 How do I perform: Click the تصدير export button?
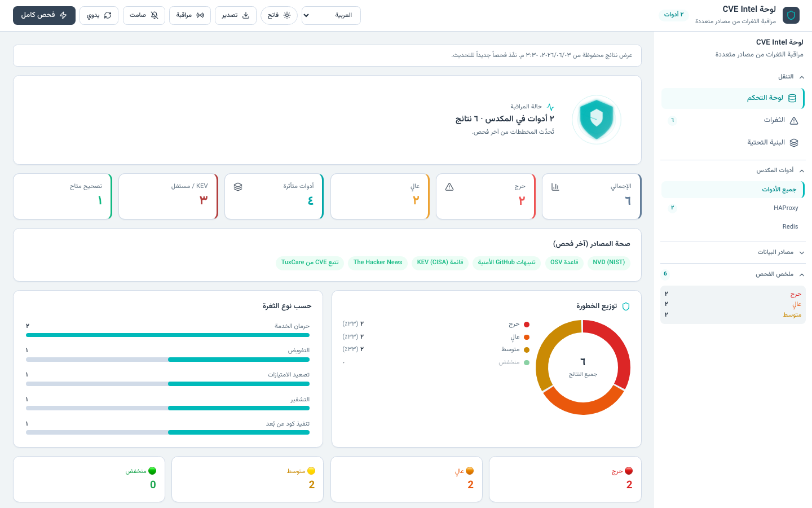(236, 16)
